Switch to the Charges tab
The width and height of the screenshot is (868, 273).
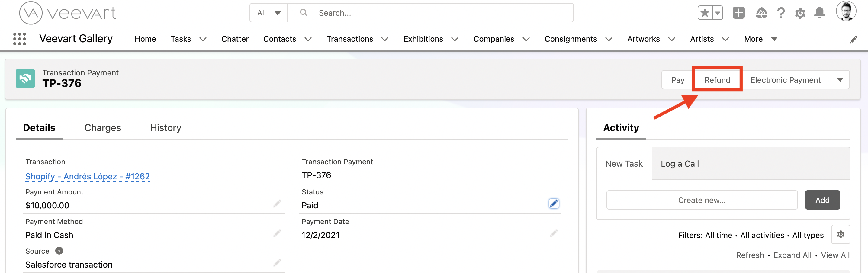[102, 127]
